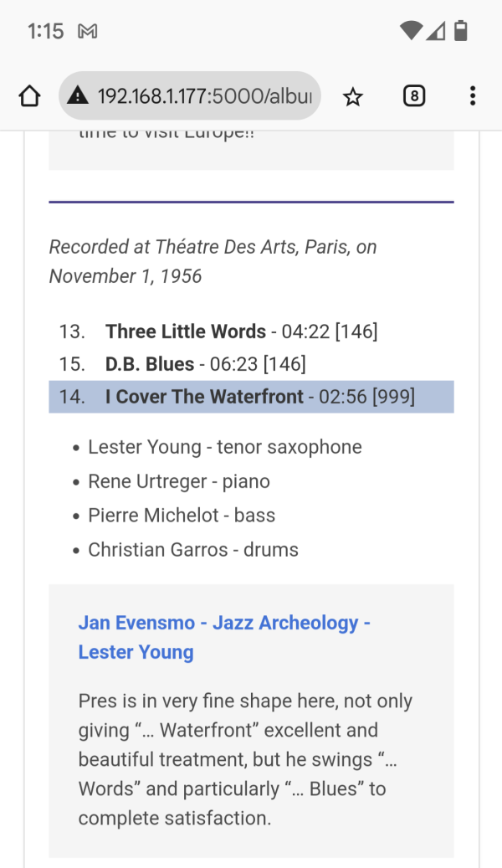Open Chrome's three-dot overflow menu
The height and width of the screenshot is (868, 502).
tap(472, 96)
